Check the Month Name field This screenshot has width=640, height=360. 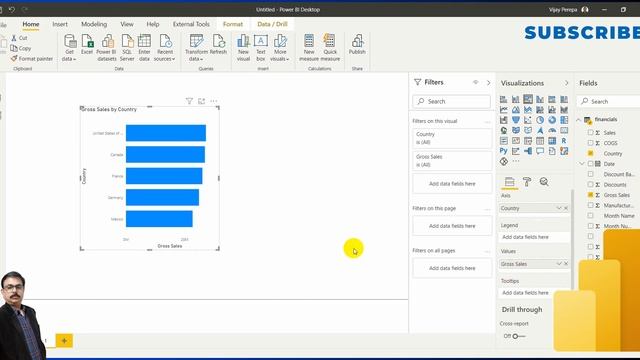(x=590, y=216)
